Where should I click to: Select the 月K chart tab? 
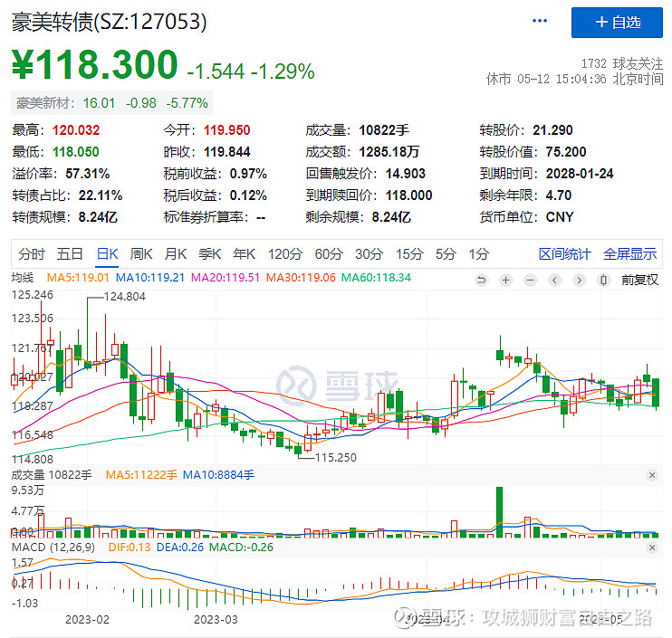coord(176,254)
